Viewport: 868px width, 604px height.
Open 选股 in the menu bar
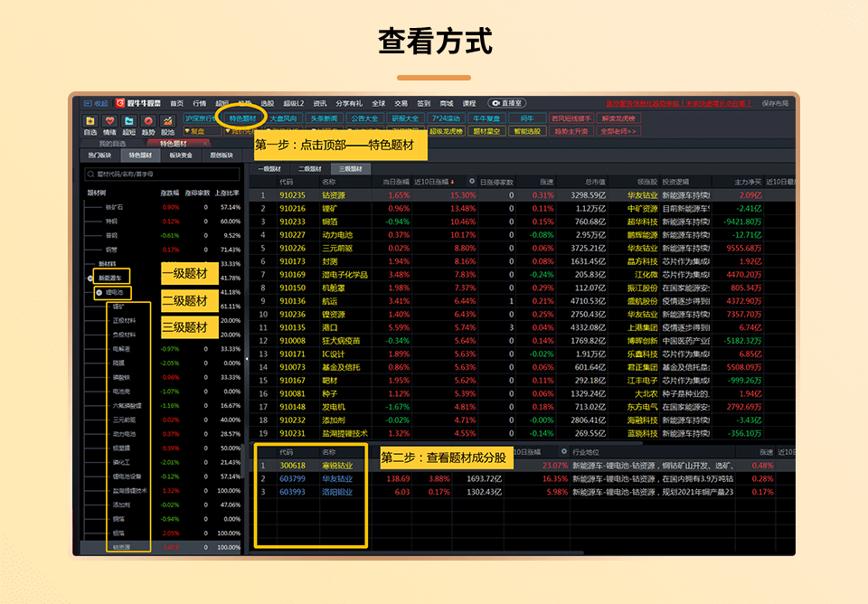(x=268, y=103)
